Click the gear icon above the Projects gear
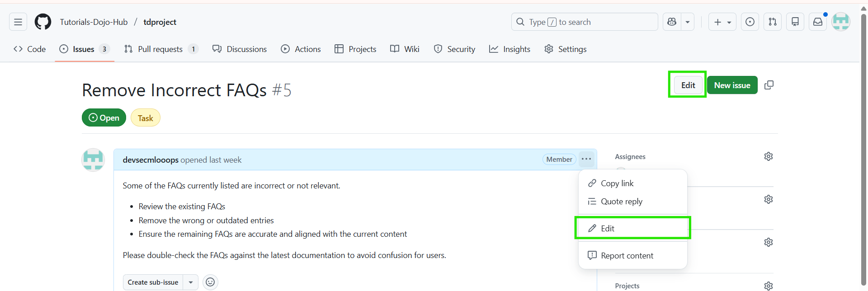The width and height of the screenshot is (868, 291). pos(769,242)
